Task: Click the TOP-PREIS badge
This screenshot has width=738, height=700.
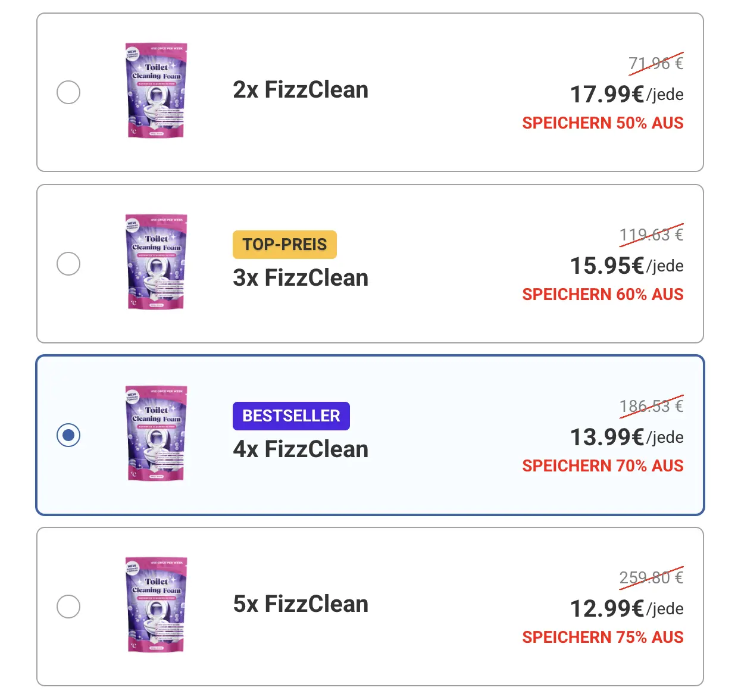Action: (284, 244)
